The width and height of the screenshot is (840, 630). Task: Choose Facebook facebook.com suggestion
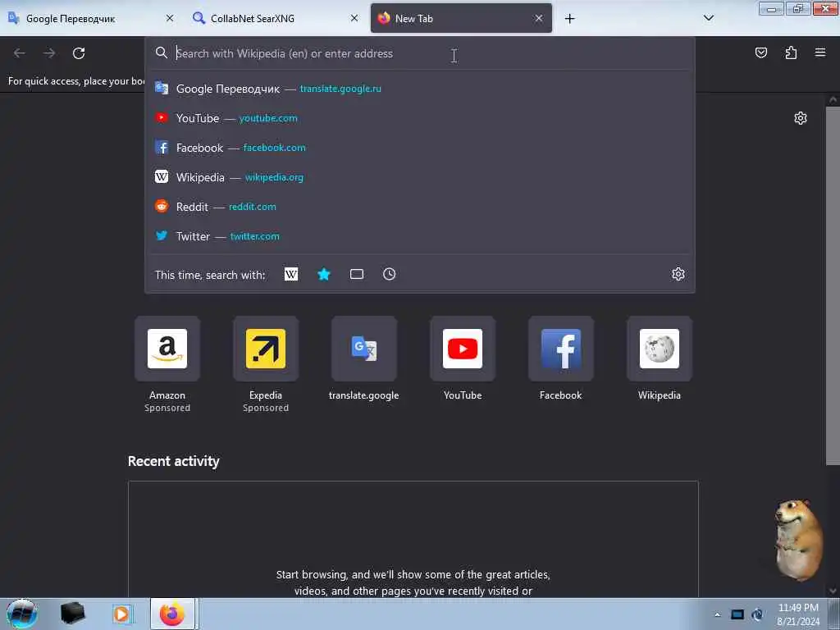420,148
